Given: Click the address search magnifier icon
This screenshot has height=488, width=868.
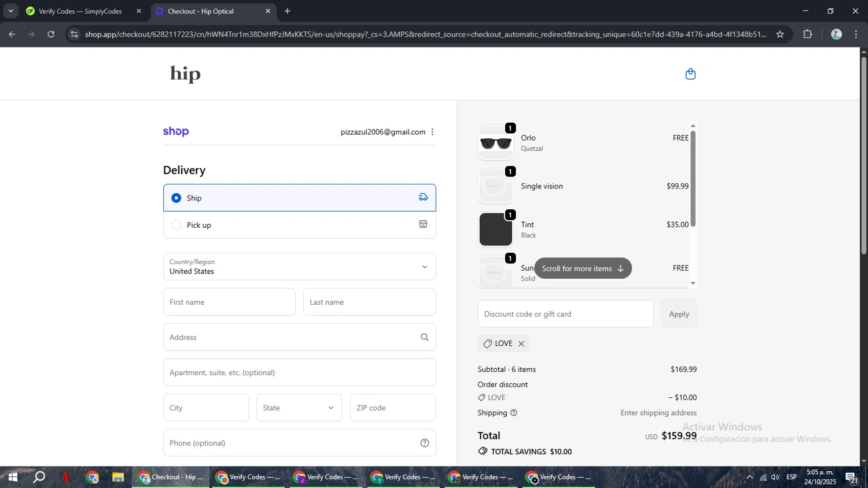Looking at the screenshot, I should point(425,337).
